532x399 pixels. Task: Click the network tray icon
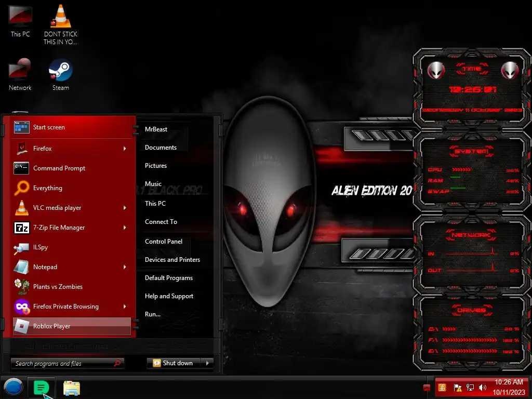click(x=470, y=388)
